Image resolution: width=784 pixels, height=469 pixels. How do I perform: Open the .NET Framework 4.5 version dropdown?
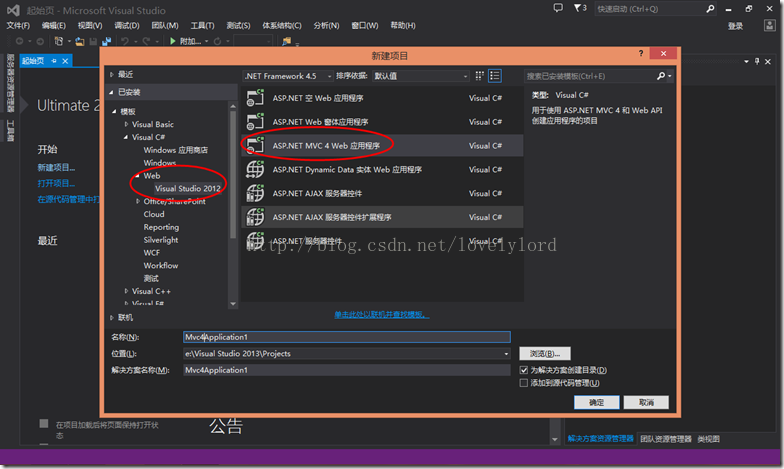pos(288,76)
